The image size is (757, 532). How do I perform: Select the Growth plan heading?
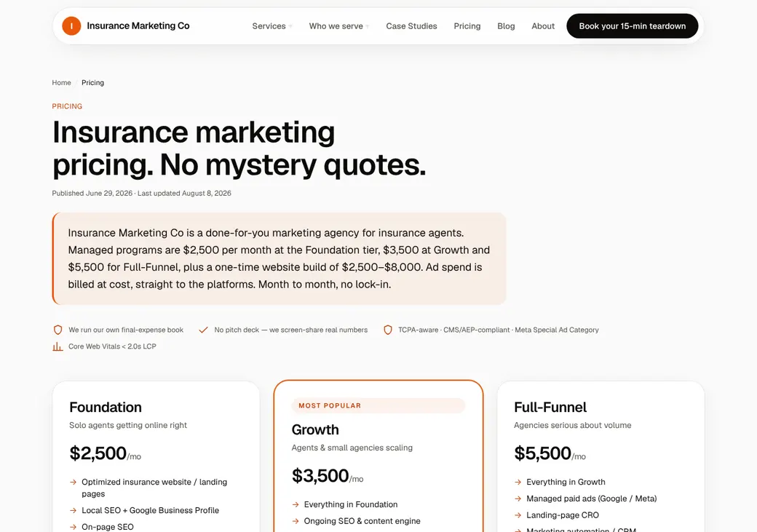coord(315,429)
